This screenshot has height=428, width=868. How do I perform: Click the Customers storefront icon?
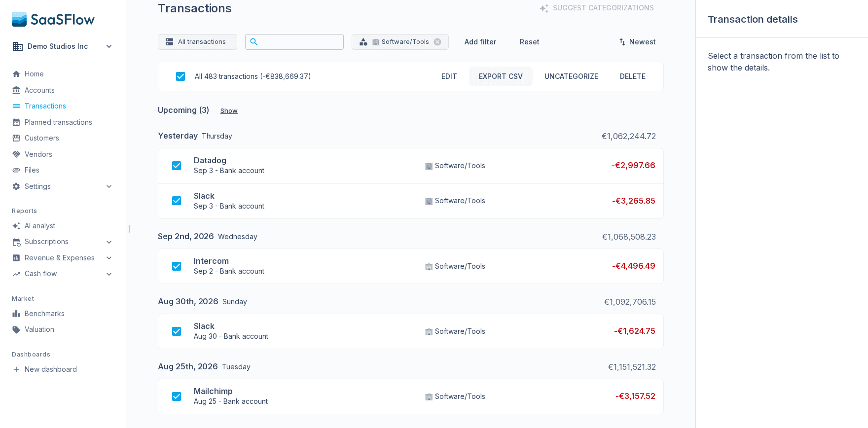point(16,138)
